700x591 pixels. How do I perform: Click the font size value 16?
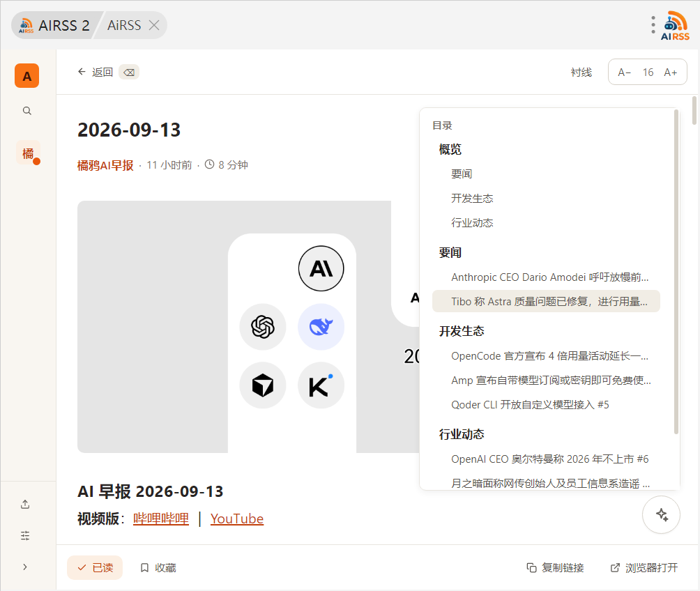point(648,72)
